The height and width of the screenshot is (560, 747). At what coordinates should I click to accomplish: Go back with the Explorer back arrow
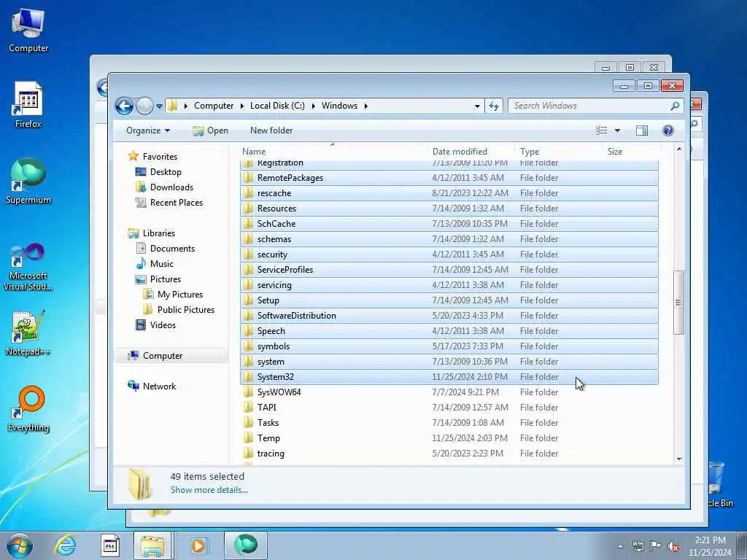124,106
